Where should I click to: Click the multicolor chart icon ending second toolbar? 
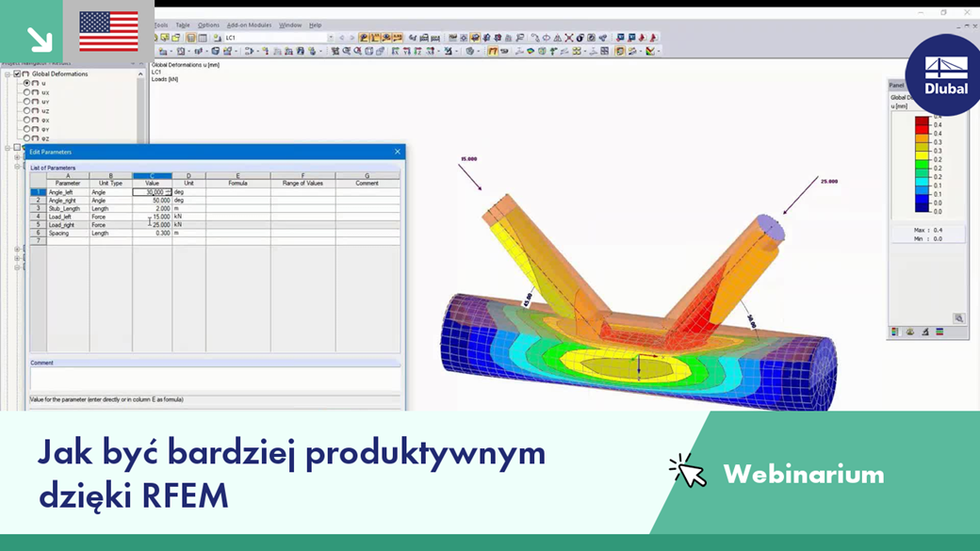coord(649,51)
